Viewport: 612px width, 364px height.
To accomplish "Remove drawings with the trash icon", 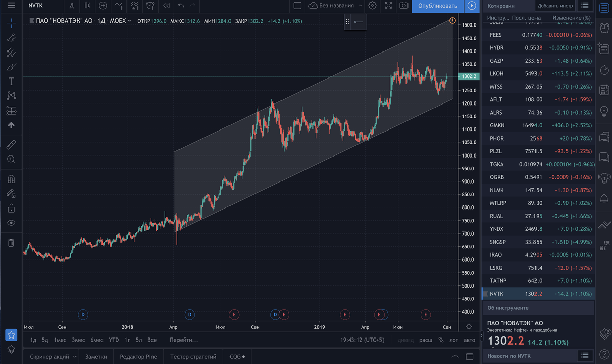I will coord(11,243).
